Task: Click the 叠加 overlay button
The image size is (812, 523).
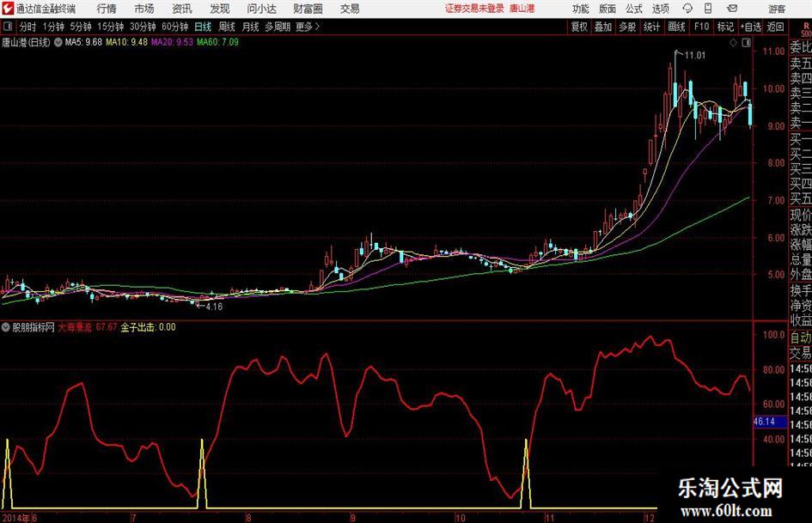Action: 603,27
